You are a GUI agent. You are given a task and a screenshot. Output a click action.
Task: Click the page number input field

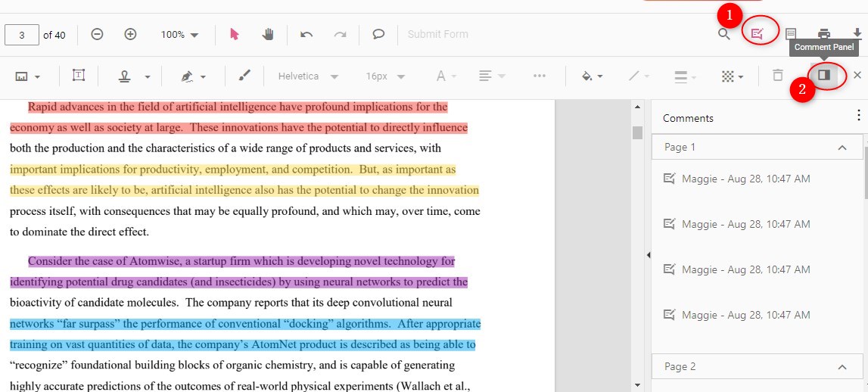[22, 35]
